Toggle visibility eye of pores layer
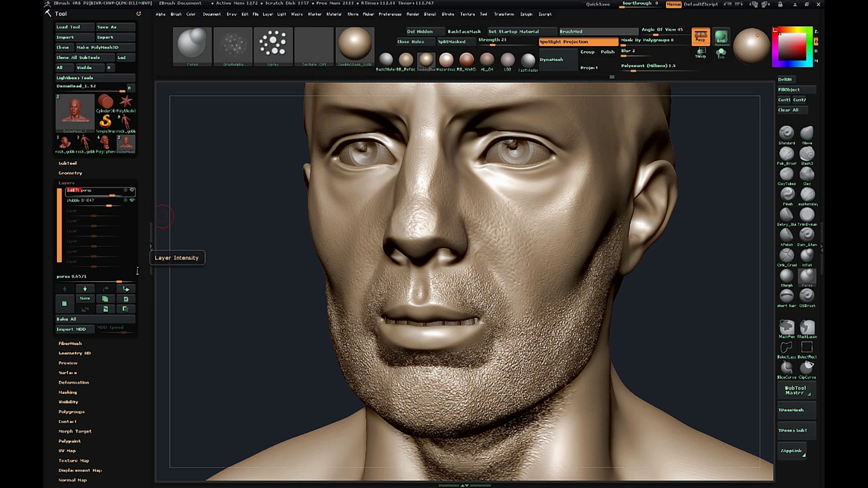The width and height of the screenshot is (868, 488). 132,190
